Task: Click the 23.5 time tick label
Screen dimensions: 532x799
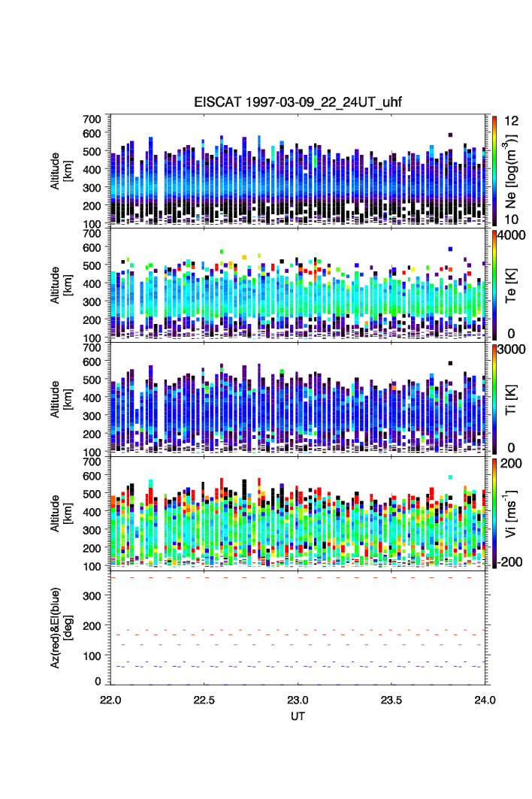Action: (391, 700)
